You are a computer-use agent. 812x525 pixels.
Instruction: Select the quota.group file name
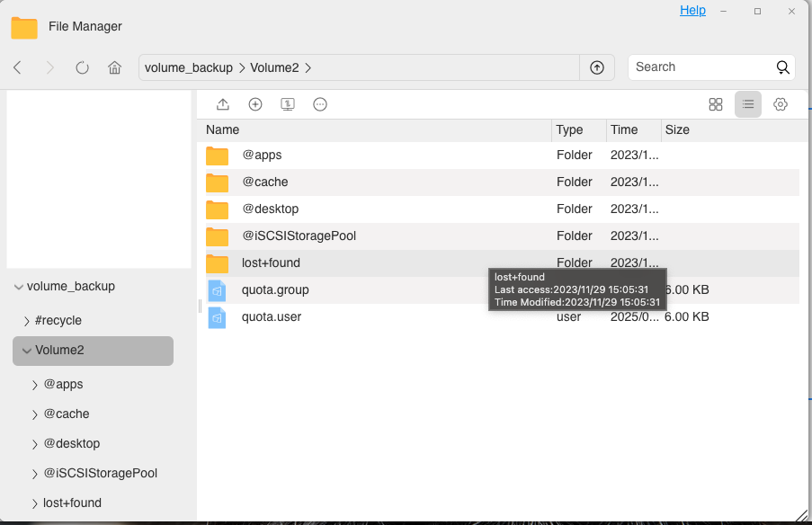275,290
